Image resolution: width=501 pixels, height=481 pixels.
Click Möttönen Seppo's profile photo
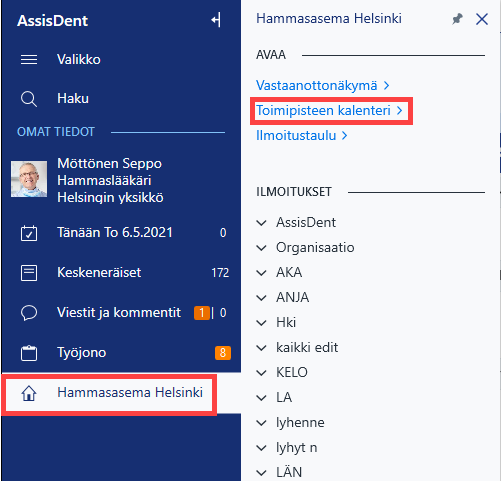click(x=29, y=179)
